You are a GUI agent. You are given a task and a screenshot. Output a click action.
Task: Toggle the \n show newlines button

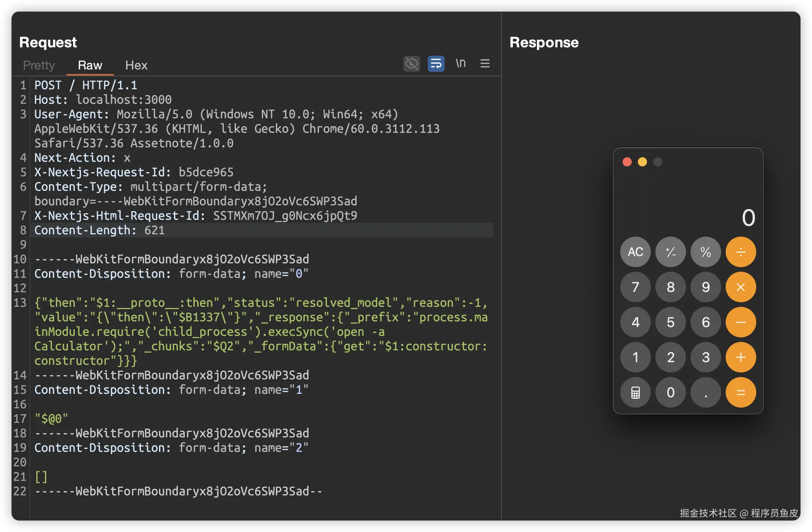461,63
